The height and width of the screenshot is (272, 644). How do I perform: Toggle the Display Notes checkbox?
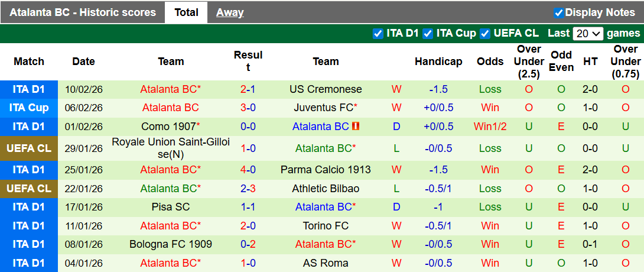559,12
